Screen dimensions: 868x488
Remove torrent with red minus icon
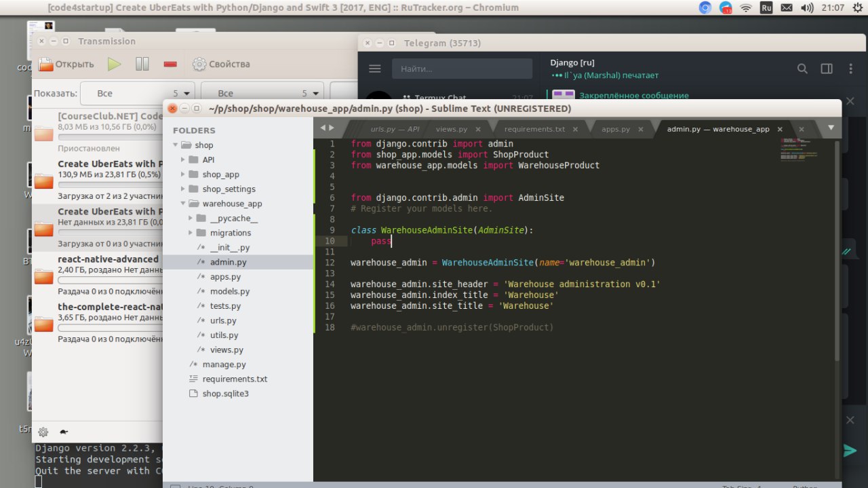pos(170,64)
